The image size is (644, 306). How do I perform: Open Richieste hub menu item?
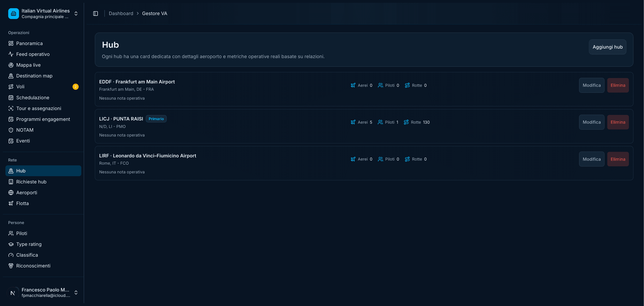(43, 182)
